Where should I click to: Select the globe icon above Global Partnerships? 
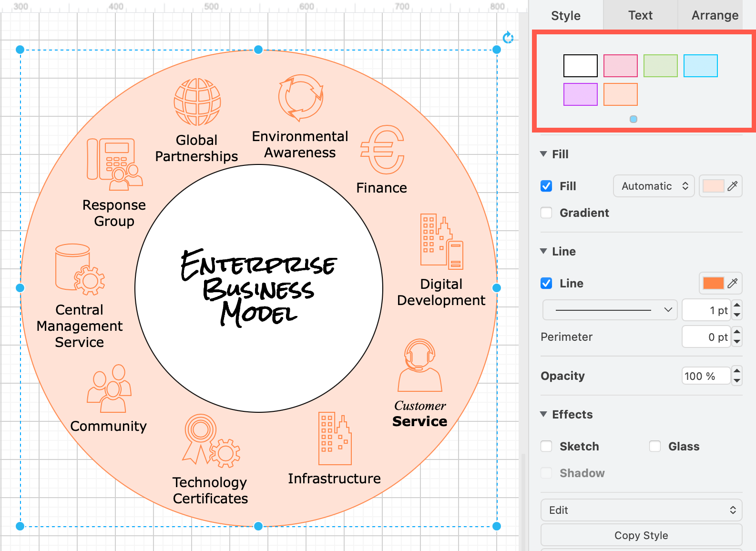pos(197,102)
